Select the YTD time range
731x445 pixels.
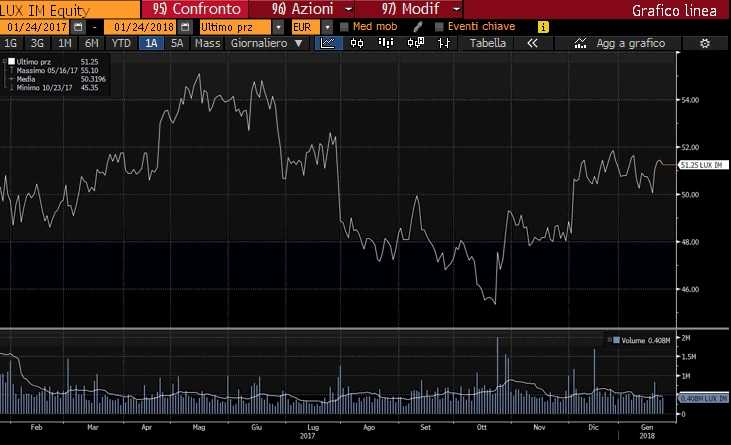(121, 43)
